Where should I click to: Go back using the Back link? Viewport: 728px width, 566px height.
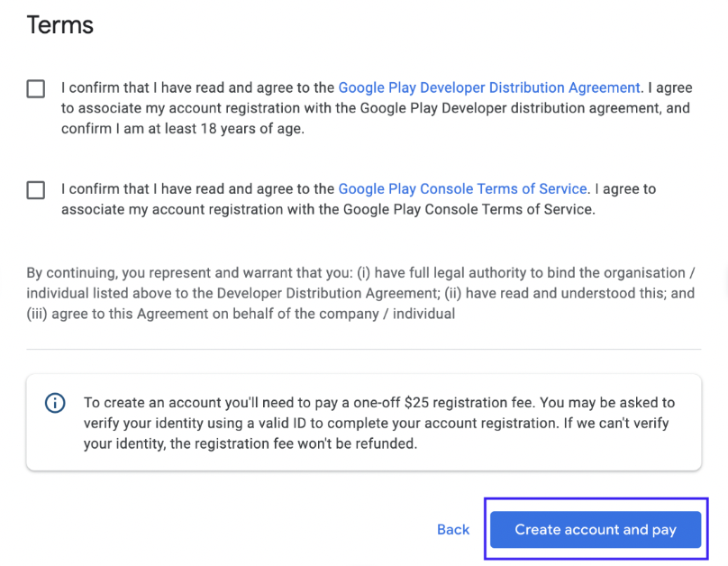coord(453,529)
